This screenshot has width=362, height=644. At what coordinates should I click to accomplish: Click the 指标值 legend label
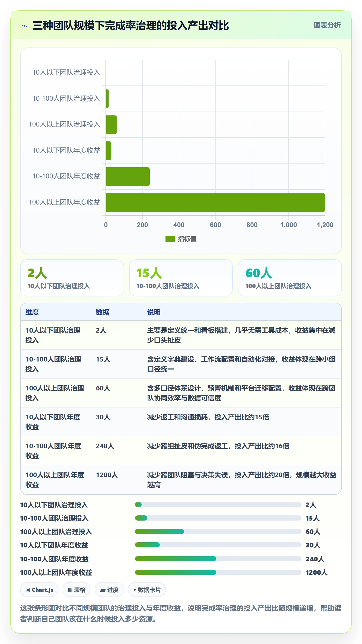187,239
